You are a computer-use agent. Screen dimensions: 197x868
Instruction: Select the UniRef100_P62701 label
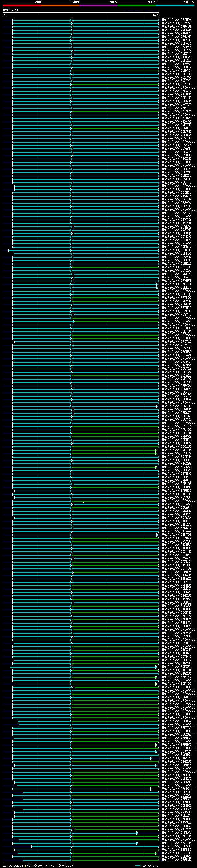176,78
